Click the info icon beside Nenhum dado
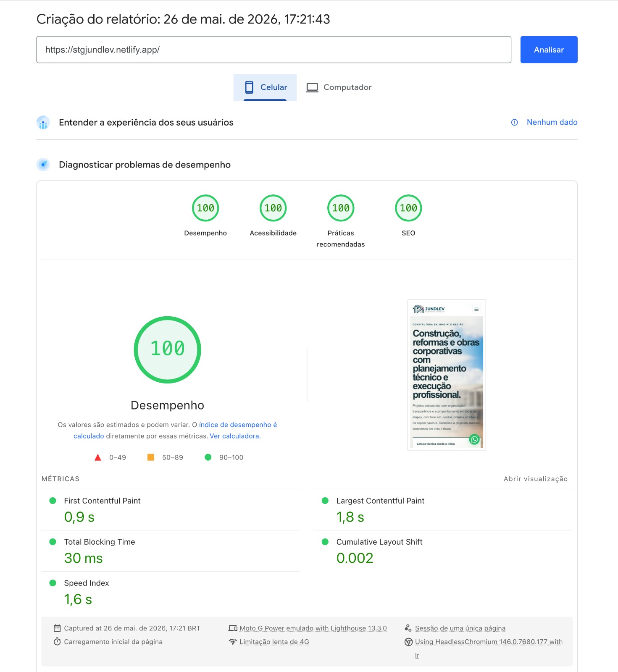 pos(514,122)
